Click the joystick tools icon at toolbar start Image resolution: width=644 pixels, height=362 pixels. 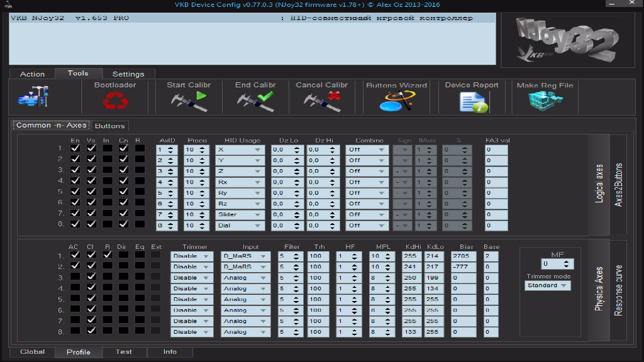click(34, 96)
